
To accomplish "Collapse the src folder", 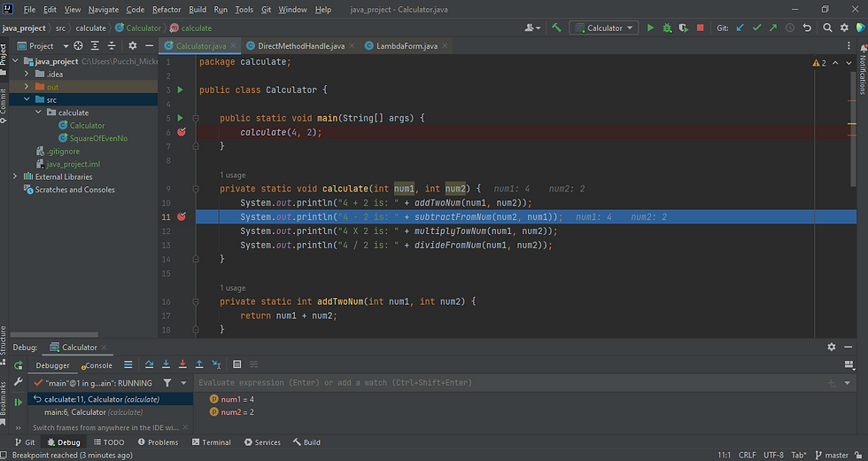I will [x=26, y=99].
